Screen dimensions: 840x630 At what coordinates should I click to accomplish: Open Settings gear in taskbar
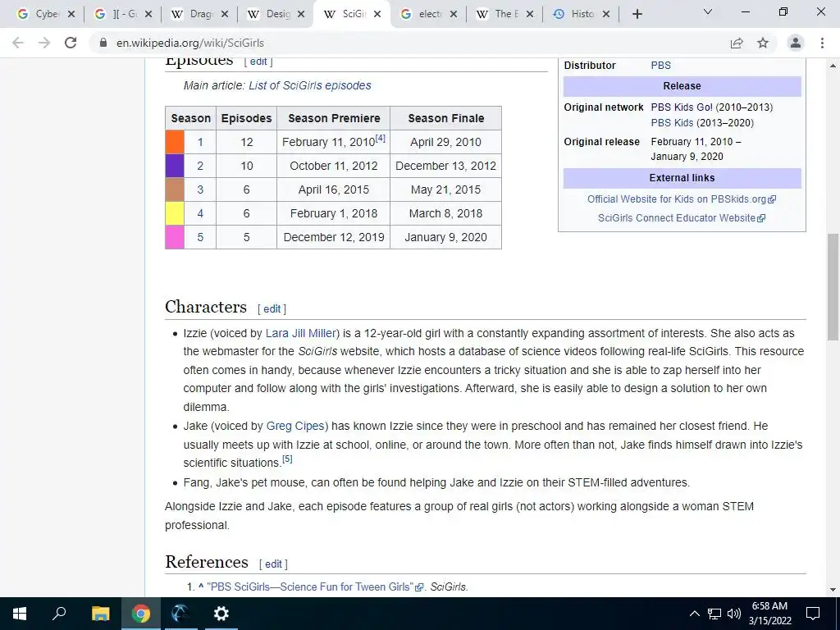point(221,614)
